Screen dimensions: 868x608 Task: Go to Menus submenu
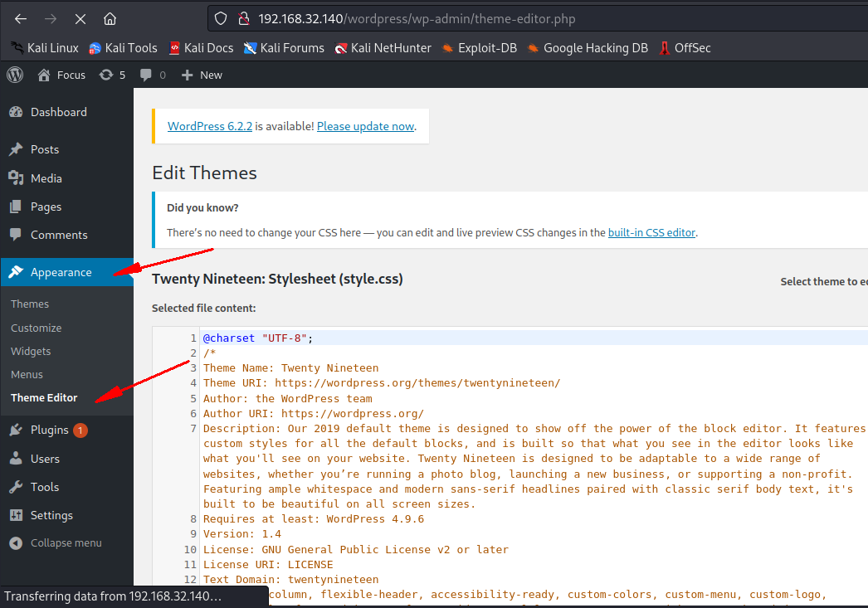tap(27, 374)
